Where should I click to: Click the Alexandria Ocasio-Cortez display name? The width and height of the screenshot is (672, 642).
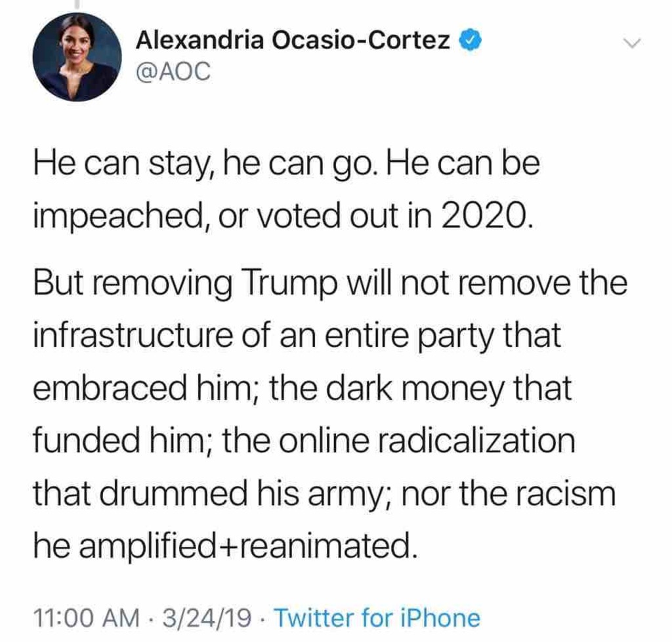pyautogui.click(x=292, y=41)
